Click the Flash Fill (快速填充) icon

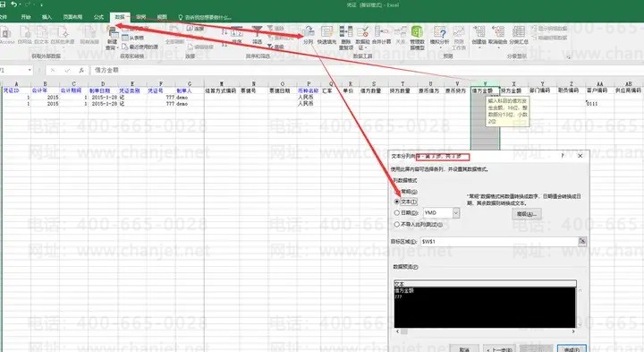pos(327,31)
